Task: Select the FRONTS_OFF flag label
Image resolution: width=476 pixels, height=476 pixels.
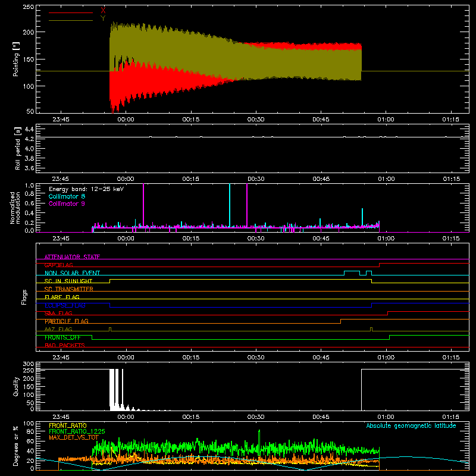Action: point(62,337)
